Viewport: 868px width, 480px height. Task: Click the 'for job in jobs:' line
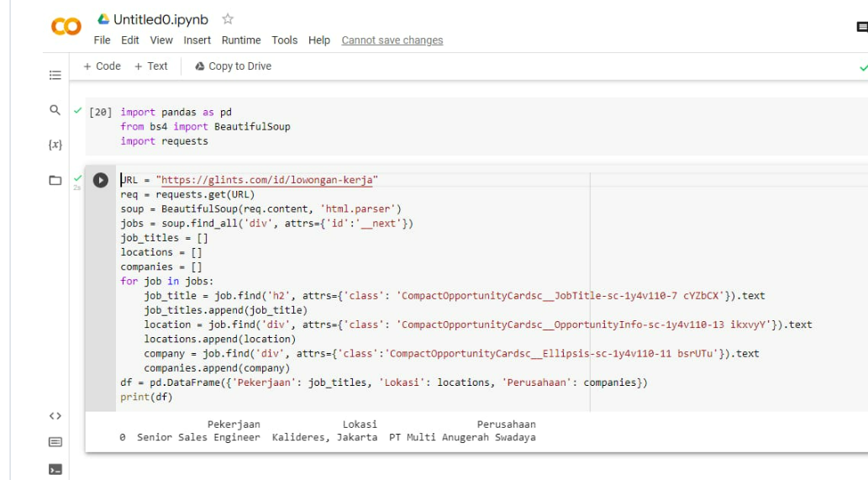point(166,282)
